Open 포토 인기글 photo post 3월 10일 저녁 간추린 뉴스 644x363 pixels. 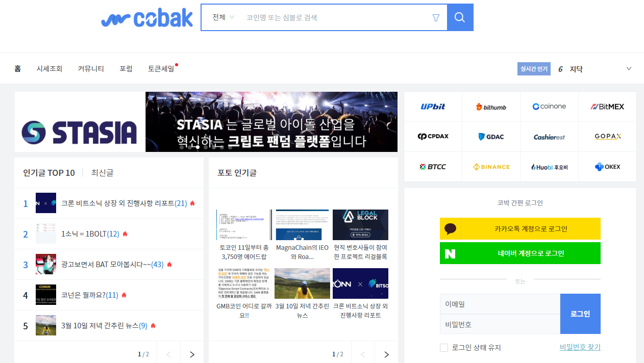(x=303, y=294)
